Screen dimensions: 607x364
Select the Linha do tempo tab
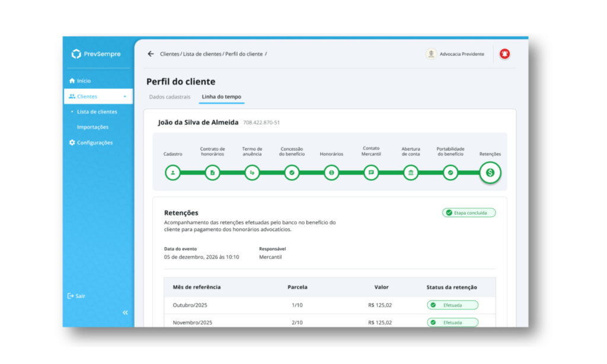tap(221, 97)
